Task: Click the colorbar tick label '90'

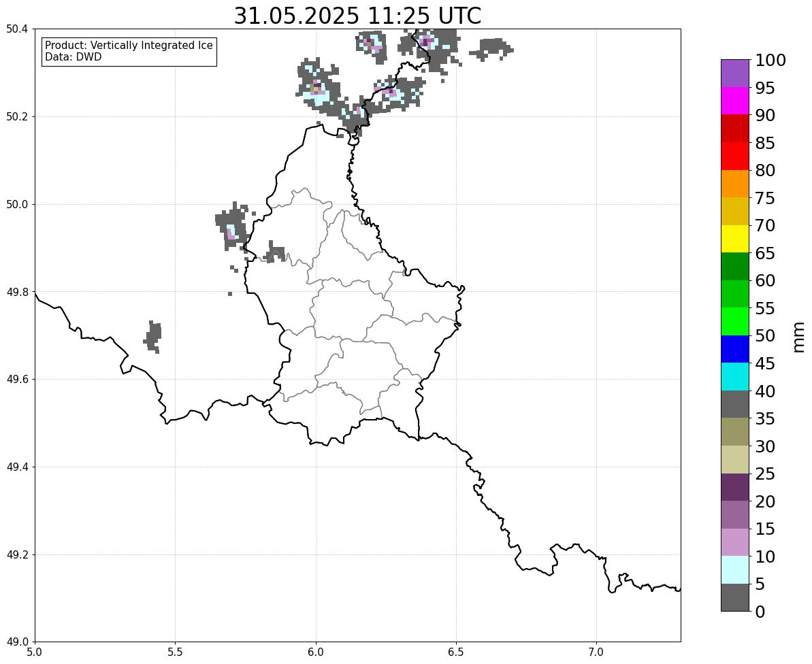Action: tap(766, 115)
